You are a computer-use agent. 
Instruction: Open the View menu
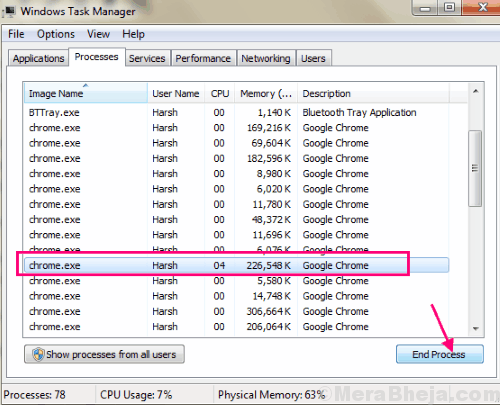click(x=98, y=34)
